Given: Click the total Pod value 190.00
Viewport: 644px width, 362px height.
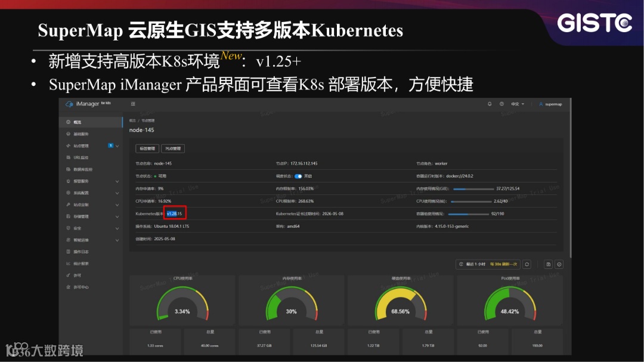Looking at the screenshot, I should point(537,345).
